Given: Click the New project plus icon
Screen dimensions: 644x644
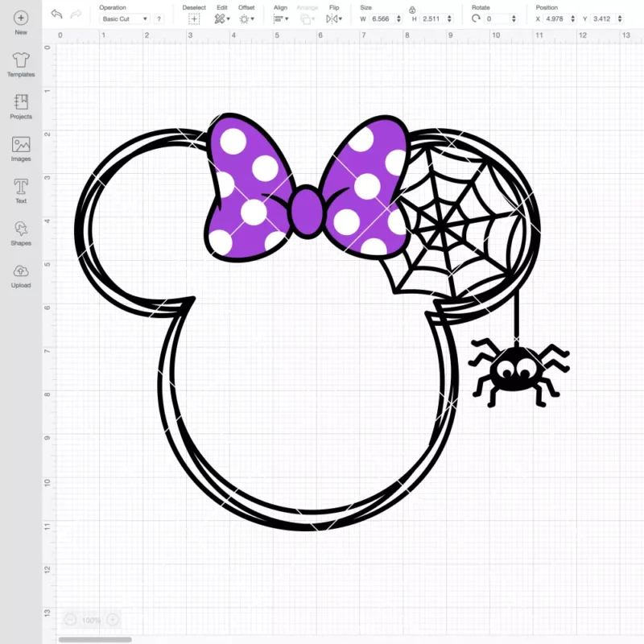Looking at the screenshot, I should (21, 18).
